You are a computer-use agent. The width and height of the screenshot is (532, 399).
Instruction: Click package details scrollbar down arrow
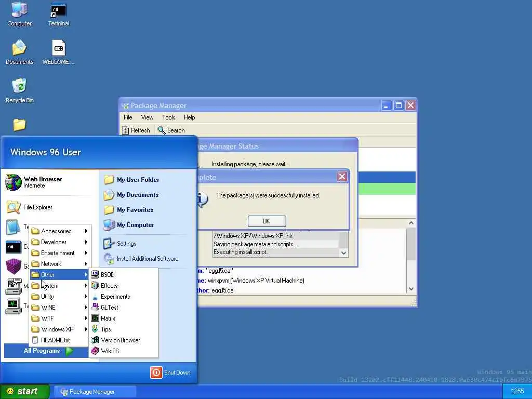pyautogui.click(x=411, y=289)
